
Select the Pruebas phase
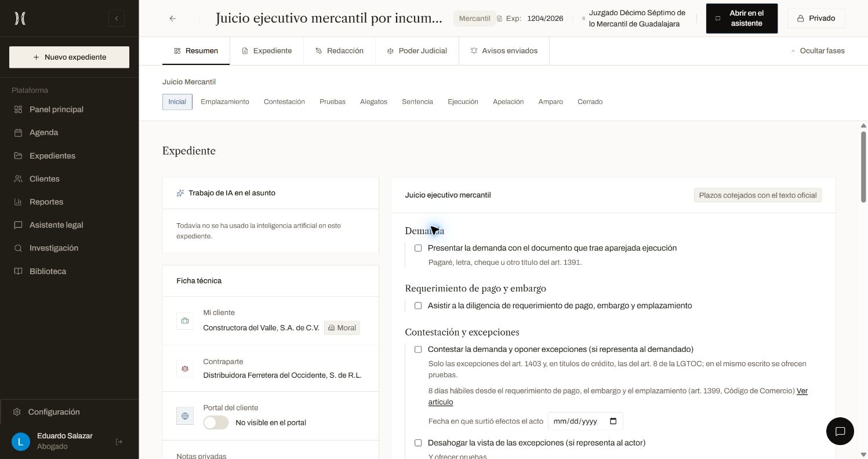click(x=332, y=102)
